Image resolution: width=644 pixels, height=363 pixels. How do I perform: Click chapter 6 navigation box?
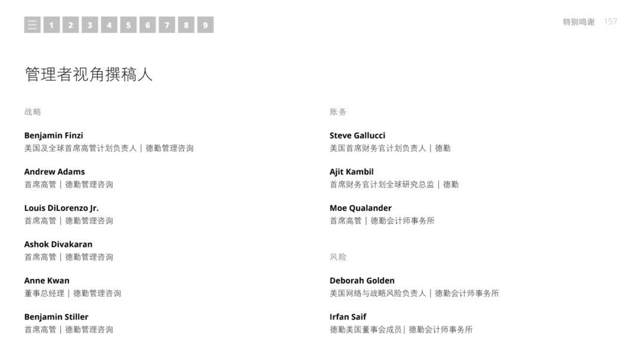147,24
